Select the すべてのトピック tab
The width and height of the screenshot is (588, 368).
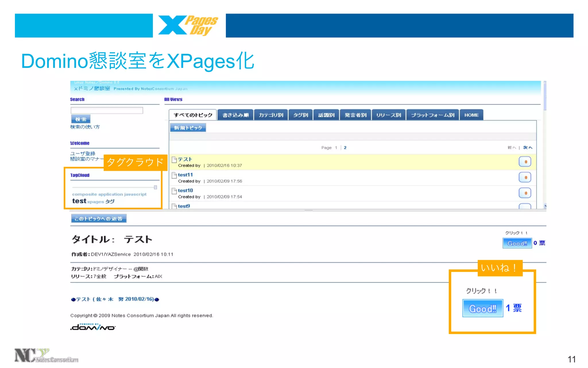point(193,115)
